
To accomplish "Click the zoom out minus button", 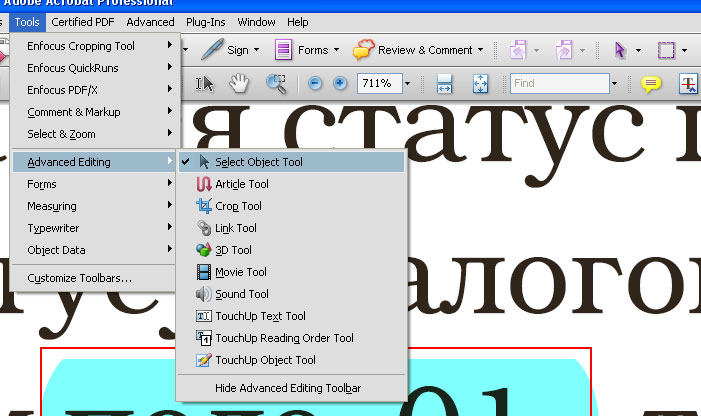I will point(315,83).
